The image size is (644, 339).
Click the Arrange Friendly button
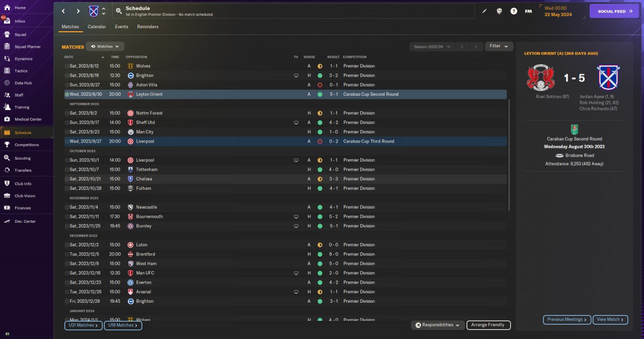coord(489,325)
